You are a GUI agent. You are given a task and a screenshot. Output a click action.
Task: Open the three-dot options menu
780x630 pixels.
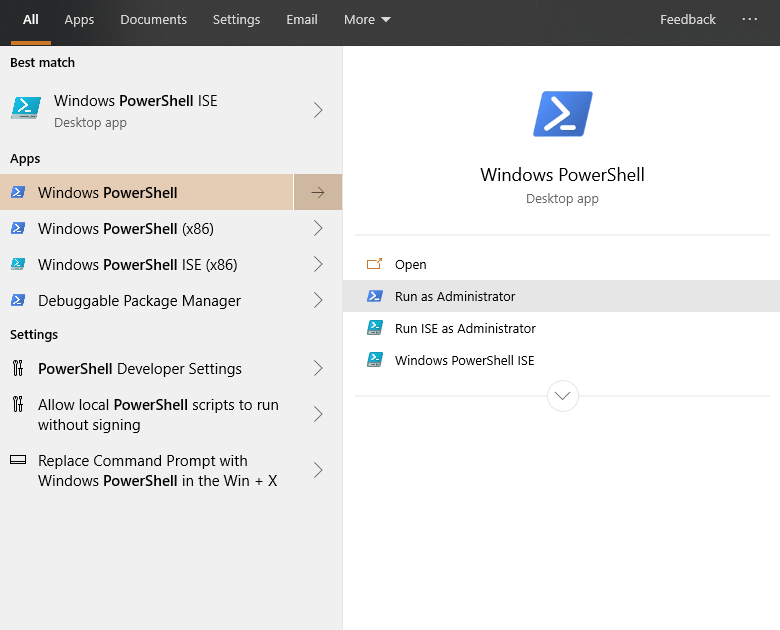point(750,19)
